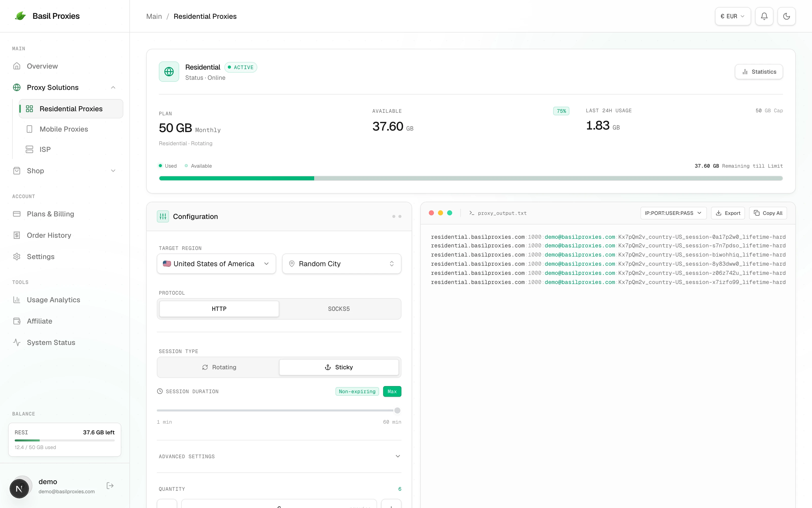This screenshot has height=508, width=812.
Task: Select HTTP protocol
Action: (x=219, y=309)
